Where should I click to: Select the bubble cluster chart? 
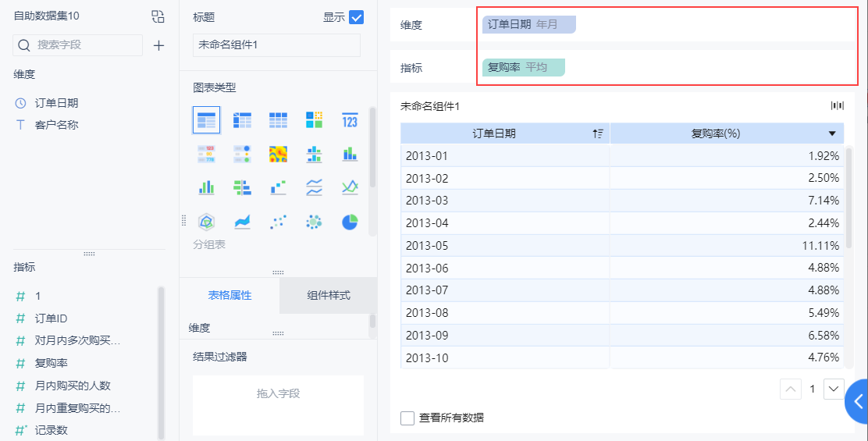(x=314, y=222)
